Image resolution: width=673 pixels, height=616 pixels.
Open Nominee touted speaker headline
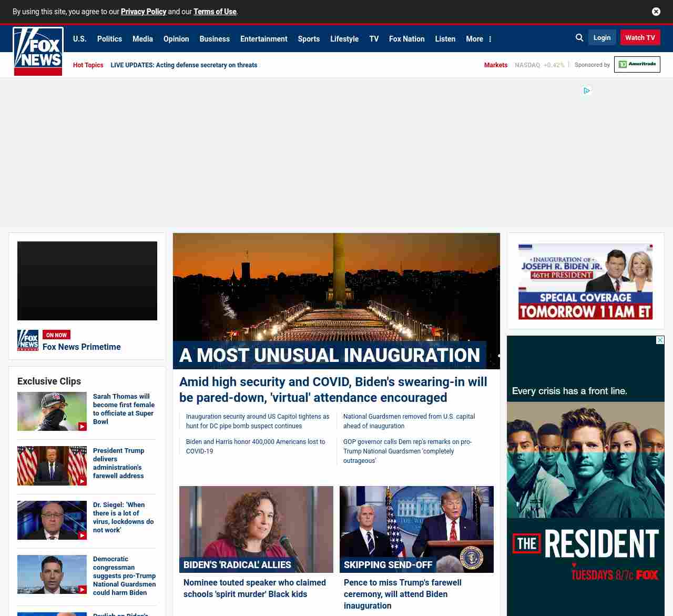coord(254,588)
